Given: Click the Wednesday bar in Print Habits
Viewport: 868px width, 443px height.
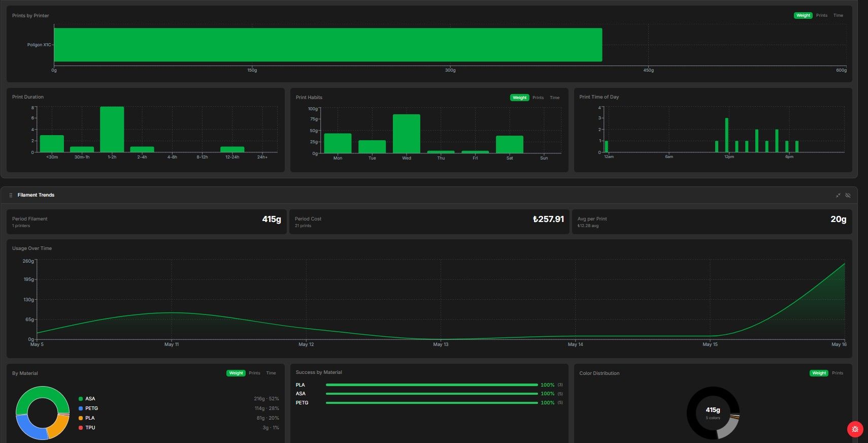Looking at the screenshot, I should [x=407, y=134].
